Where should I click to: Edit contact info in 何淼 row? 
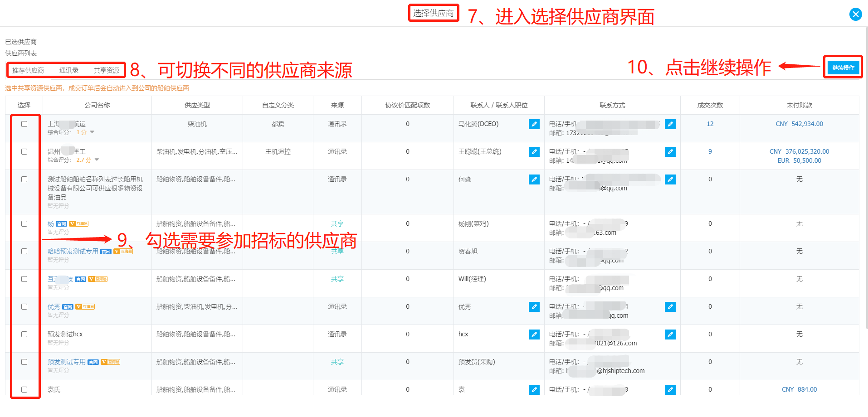(670, 179)
